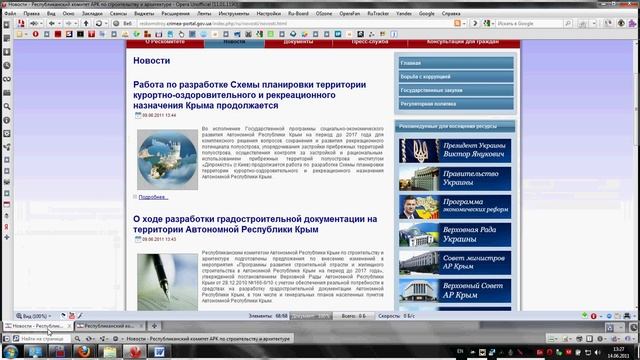Open headline О ходе разработки градостроительной документации

click(255, 224)
